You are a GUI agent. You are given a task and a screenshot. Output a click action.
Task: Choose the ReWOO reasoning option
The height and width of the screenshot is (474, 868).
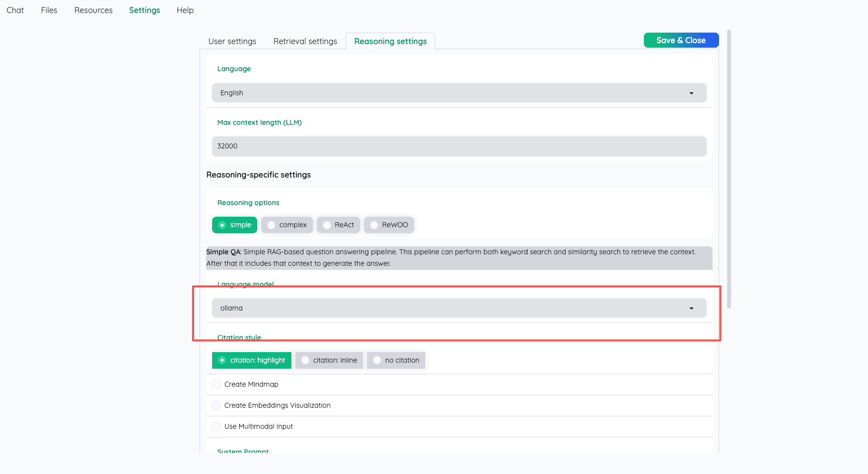[x=389, y=225]
